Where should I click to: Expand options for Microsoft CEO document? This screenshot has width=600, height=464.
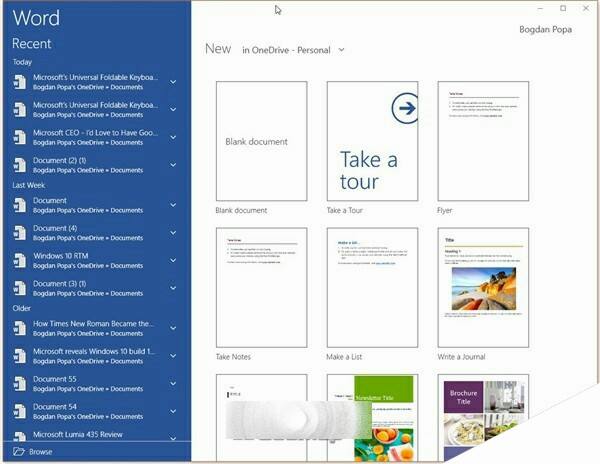pos(173,137)
